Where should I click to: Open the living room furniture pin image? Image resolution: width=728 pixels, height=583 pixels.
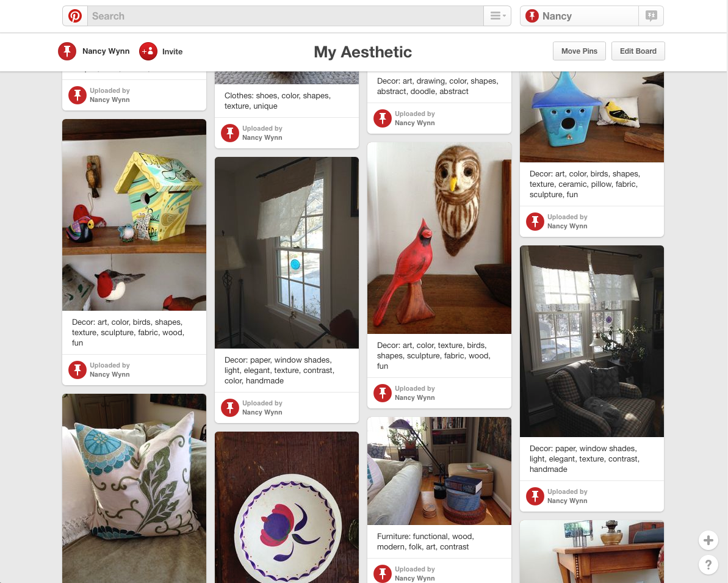439,471
